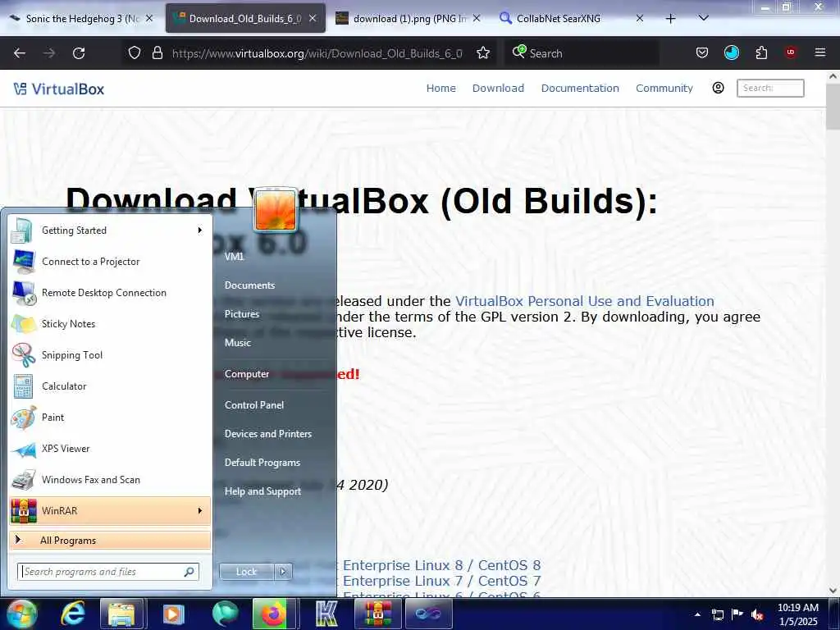
Task: Expand Getting Started submenu arrow
Action: [x=200, y=231]
